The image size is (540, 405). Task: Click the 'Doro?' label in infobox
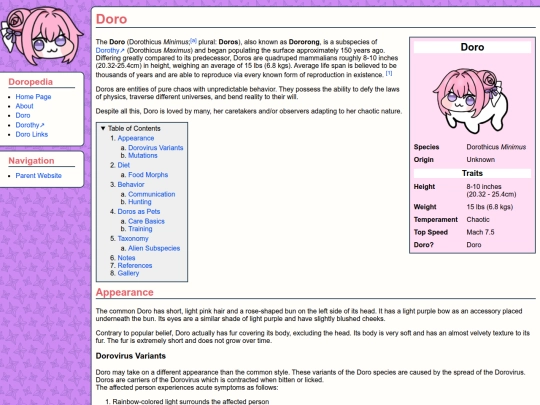pyautogui.click(x=424, y=245)
